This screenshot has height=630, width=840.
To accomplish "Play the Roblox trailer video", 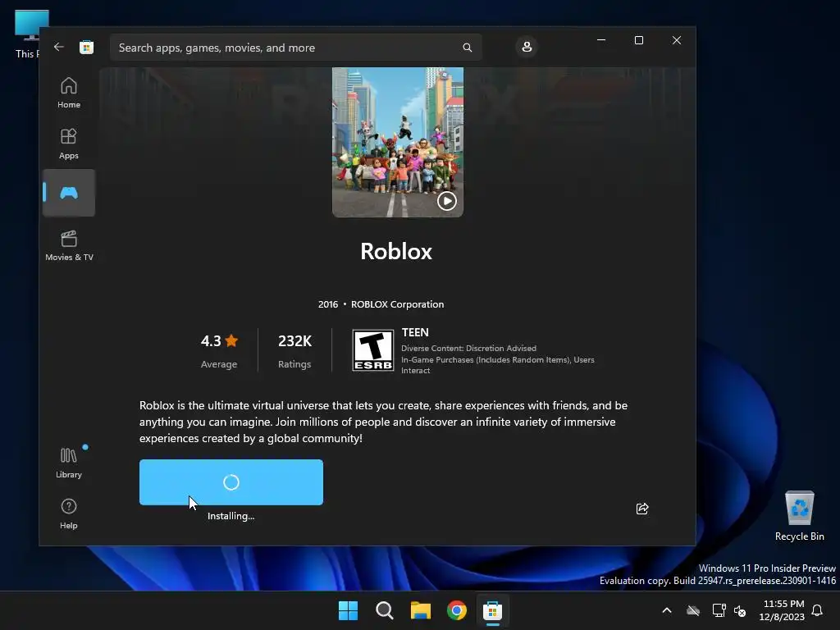I will click(x=447, y=201).
